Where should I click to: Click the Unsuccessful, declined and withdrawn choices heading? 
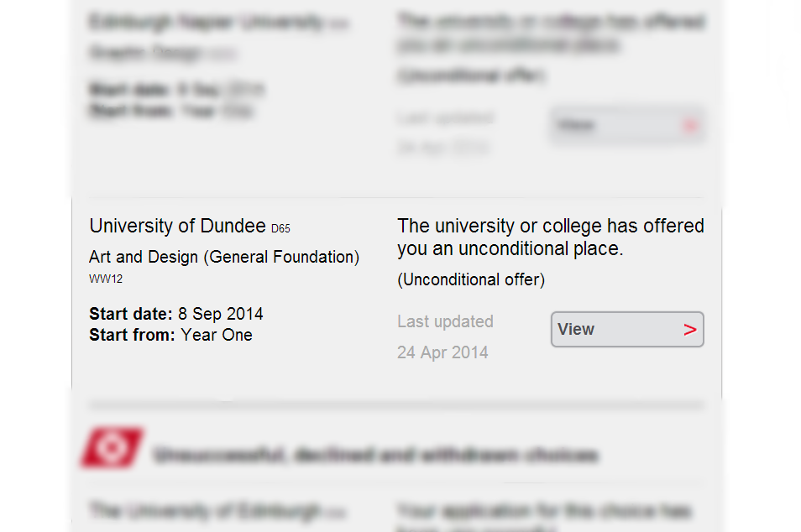coord(375,456)
